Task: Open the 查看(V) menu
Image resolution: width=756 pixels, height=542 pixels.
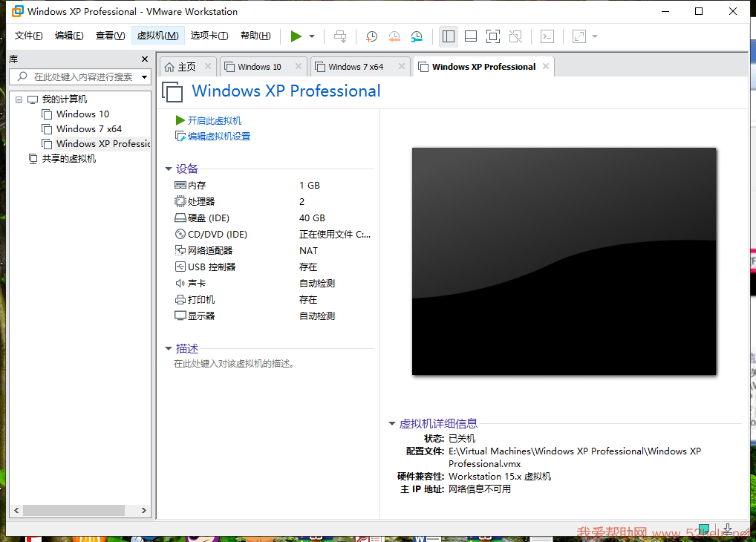Action: click(x=110, y=36)
